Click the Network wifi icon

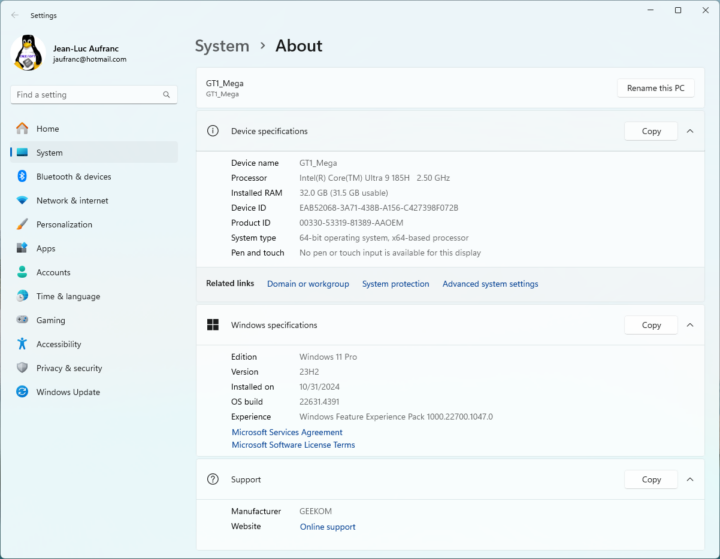[x=22, y=200]
